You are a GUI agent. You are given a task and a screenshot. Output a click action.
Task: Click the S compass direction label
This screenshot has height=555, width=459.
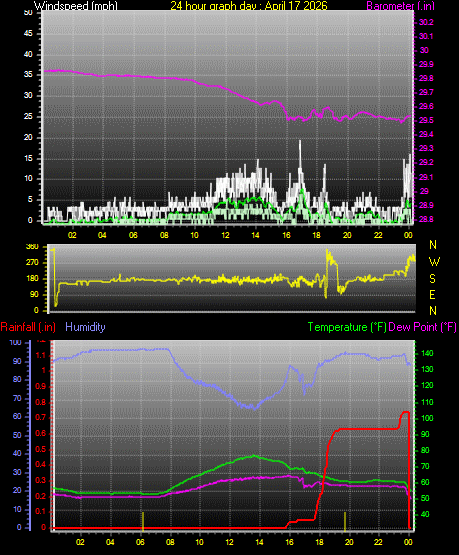pos(432,279)
